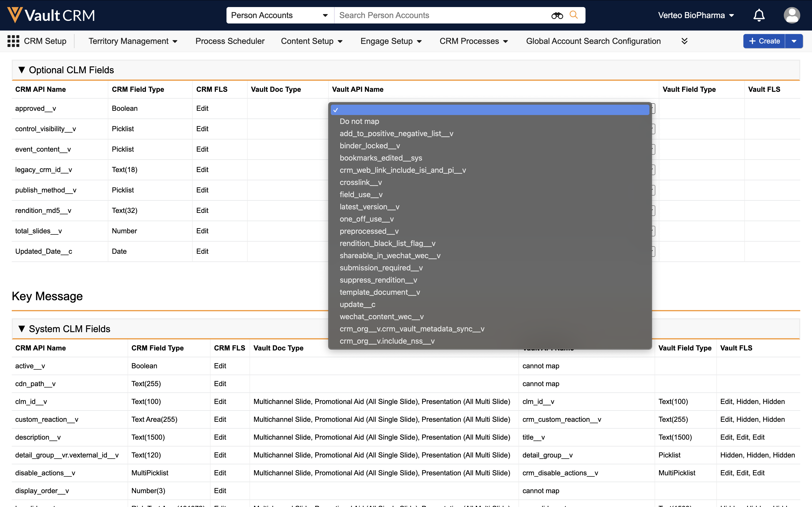The image size is (812, 507).
Task: Open the CRM Setup app grid icon
Action: (13, 41)
